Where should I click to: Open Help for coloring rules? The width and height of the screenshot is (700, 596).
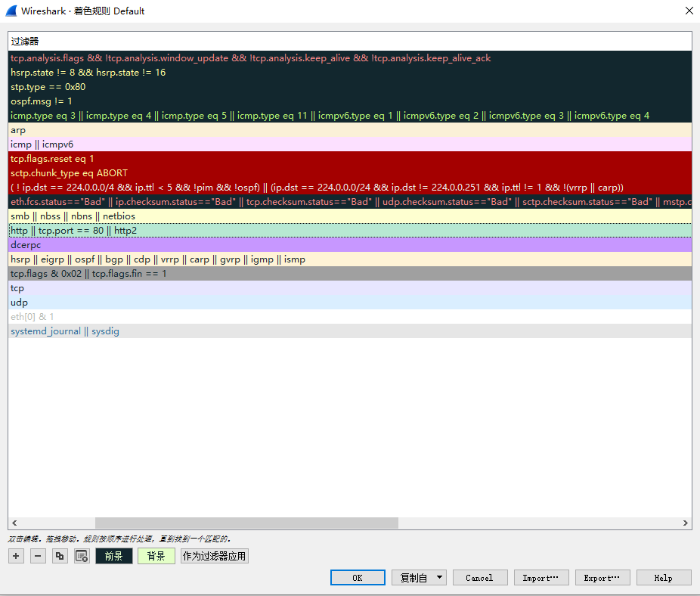coord(664,577)
